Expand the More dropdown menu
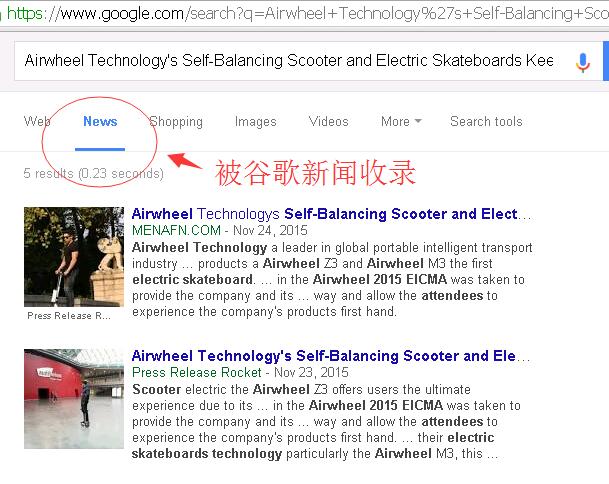609x484 pixels. 401,122
